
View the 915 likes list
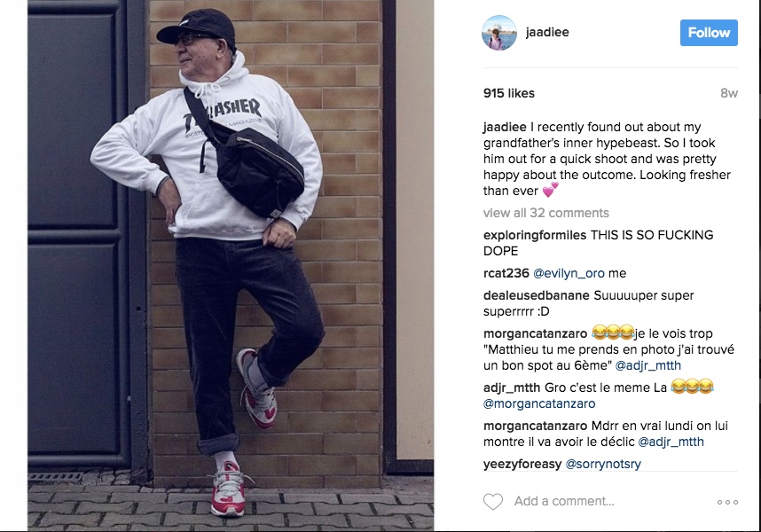[508, 93]
